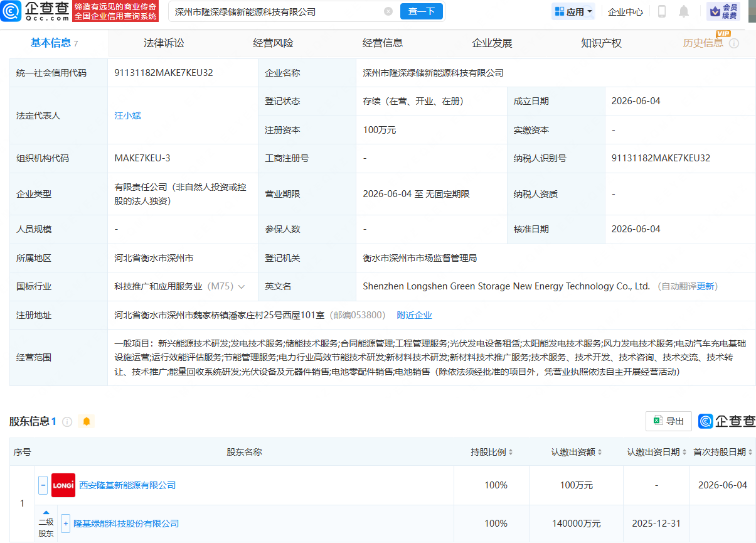The image size is (756, 543).
Task: Switch to 经营信息 tab
Action: click(x=383, y=43)
